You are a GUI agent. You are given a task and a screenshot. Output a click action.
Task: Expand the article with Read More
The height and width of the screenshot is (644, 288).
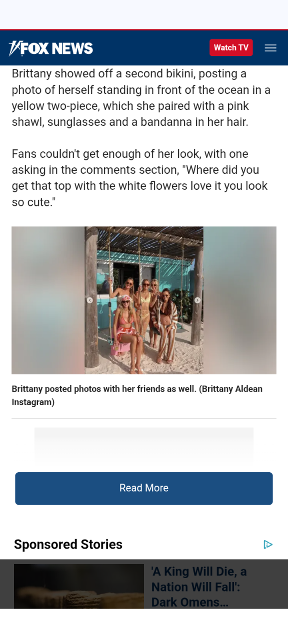coord(144,488)
